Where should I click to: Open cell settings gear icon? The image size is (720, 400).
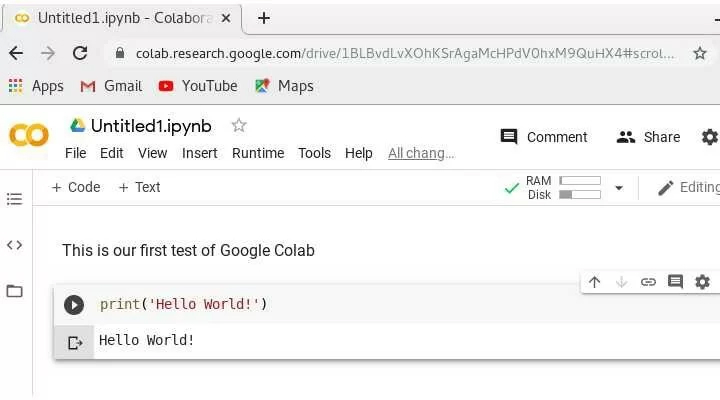pos(702,282)
